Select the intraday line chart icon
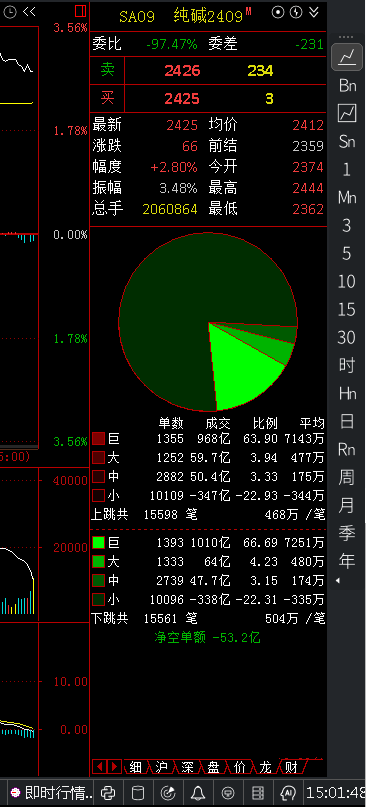Viewport: 366px width, 807px height. (347, 57)
